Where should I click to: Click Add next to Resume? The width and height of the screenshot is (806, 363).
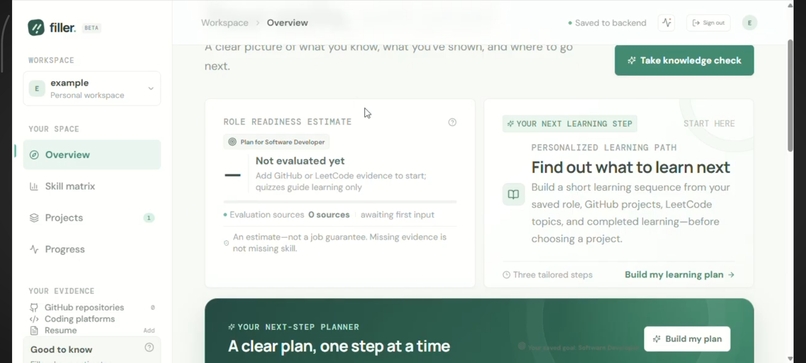coord(149,331)
